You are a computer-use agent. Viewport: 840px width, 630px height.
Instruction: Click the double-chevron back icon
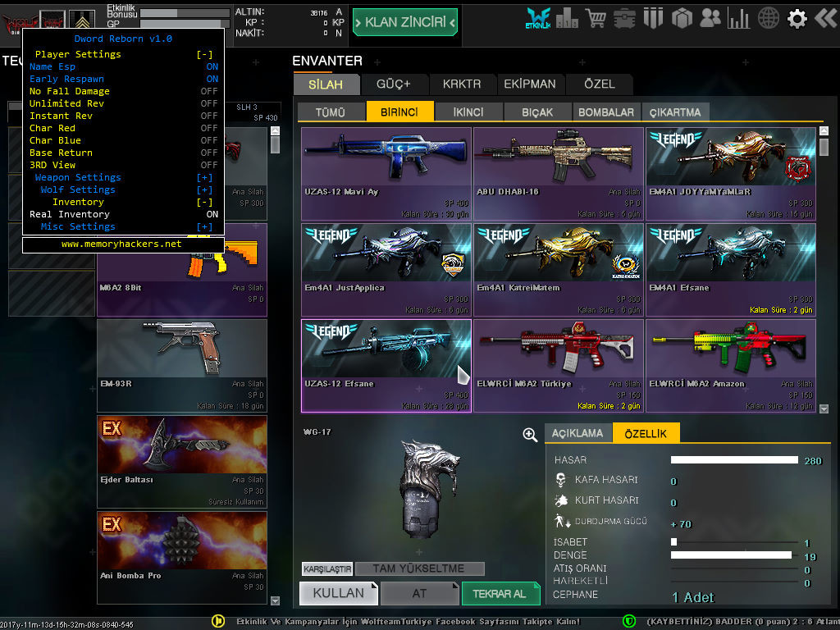(x=826, y=18)
